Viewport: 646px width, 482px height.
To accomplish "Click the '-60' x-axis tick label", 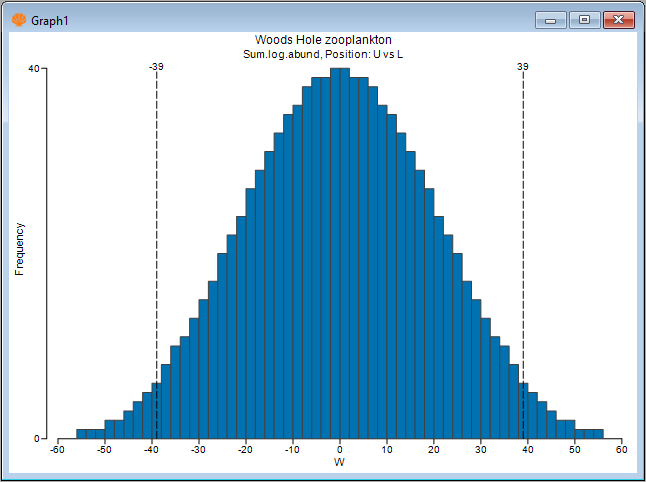I will (58, 450).
